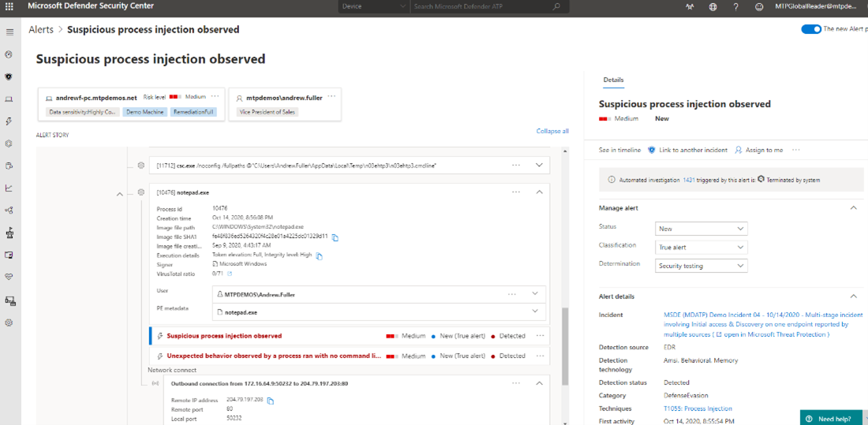This screenshot has height=425, width=868.
Task: Copy the Image file SHA1 value
Action: 335,237
